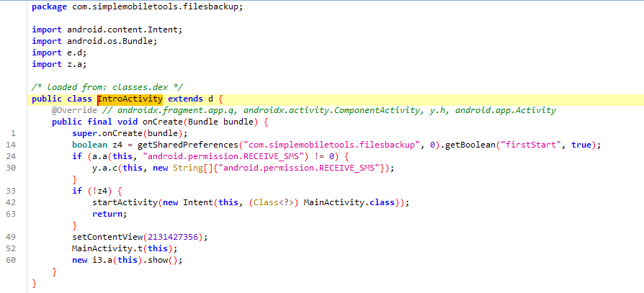Viewport: 644px width, 293px height.
Task: Click the Class<?> cast
Action: [273, 202]
